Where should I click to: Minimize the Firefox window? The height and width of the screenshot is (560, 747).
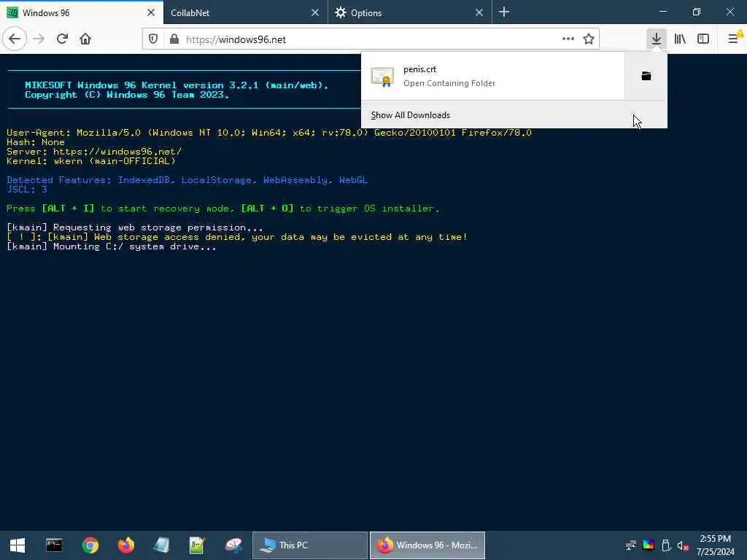click(663, 12)
